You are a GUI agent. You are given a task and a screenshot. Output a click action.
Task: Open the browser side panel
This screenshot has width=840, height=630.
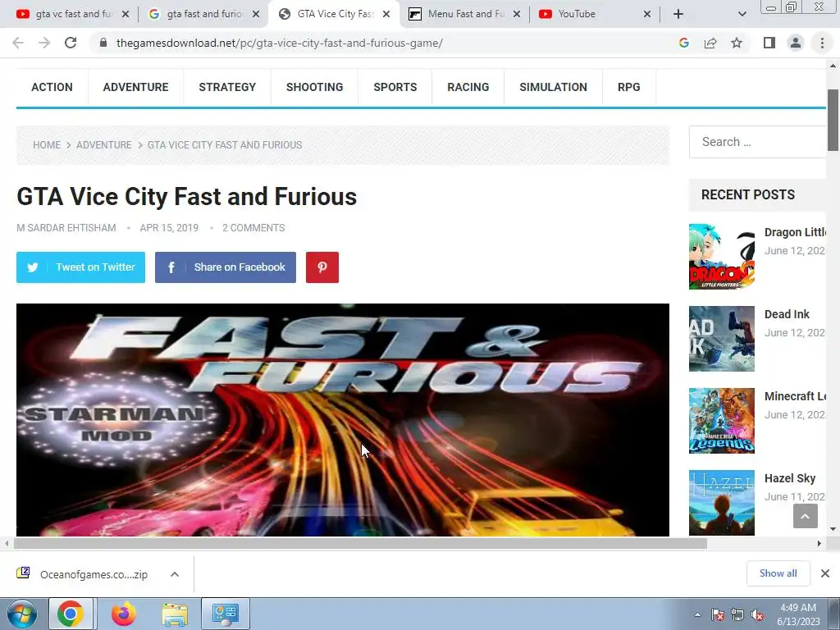(769, 43)
